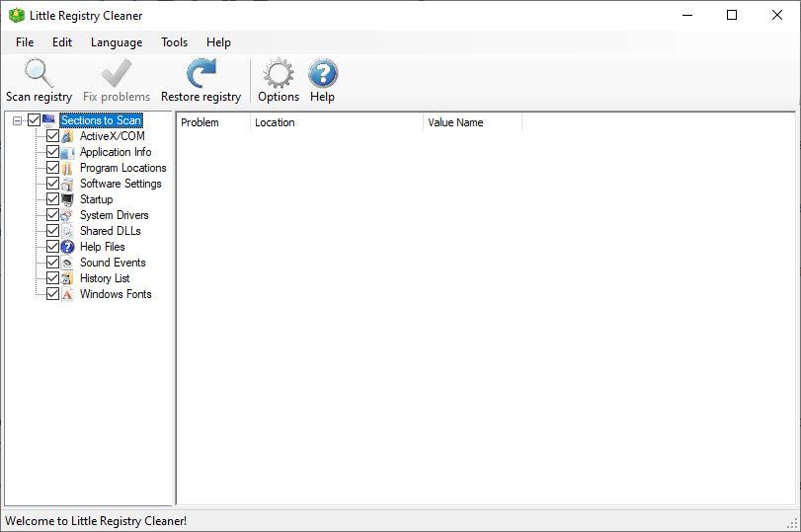
Task: Click the Windows Fonts section icon
Action: click(68, 294)
